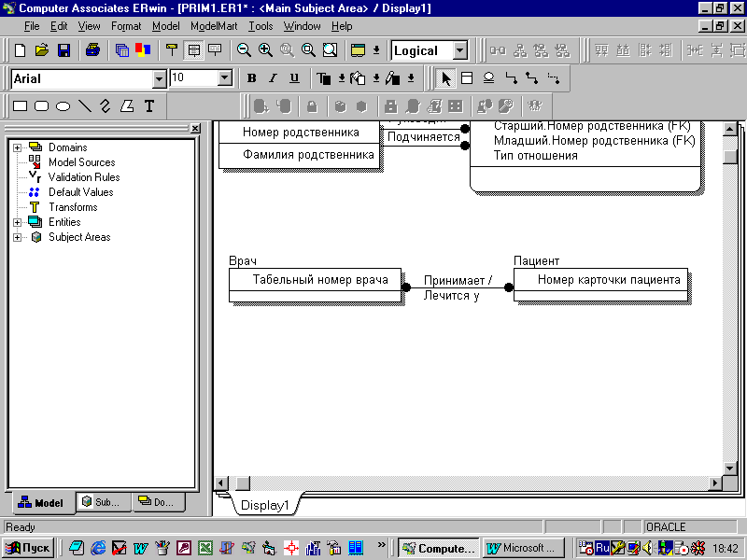Click the zoom selection magnifier icon
This screenshot has width=747, height=560.
click(x=309, y=50)
